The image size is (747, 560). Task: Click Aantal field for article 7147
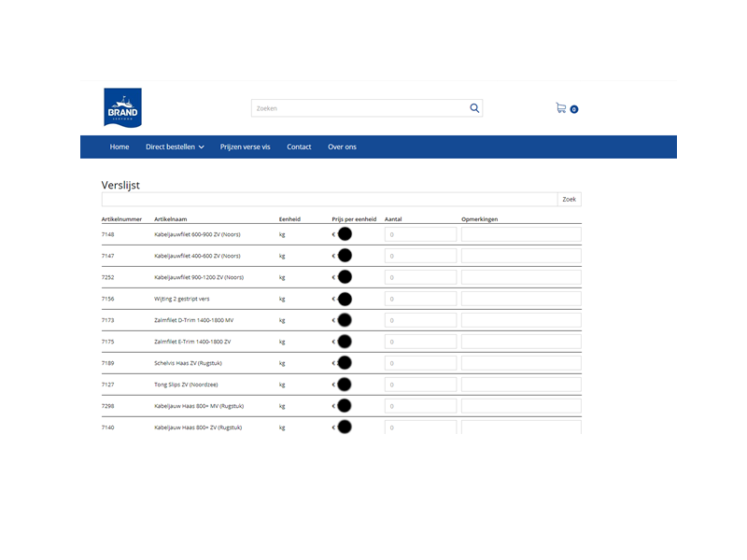(x=421, y=256)
